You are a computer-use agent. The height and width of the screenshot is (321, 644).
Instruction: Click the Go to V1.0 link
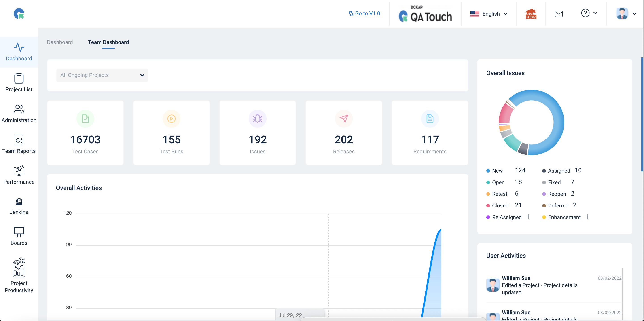pyautogui.click(x=364, y=13)
